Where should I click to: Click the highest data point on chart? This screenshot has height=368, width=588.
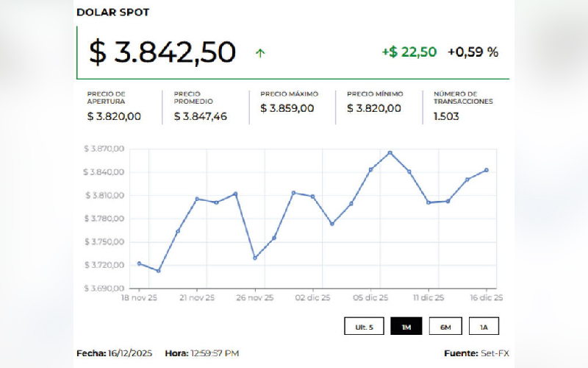pos(390,152)
